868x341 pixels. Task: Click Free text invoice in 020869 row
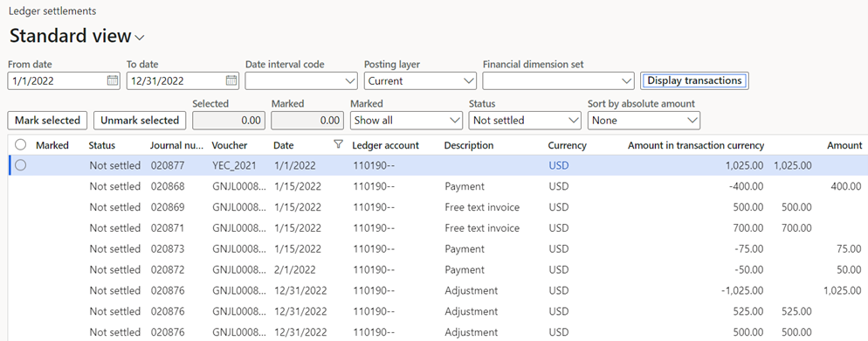pos(482,207)
